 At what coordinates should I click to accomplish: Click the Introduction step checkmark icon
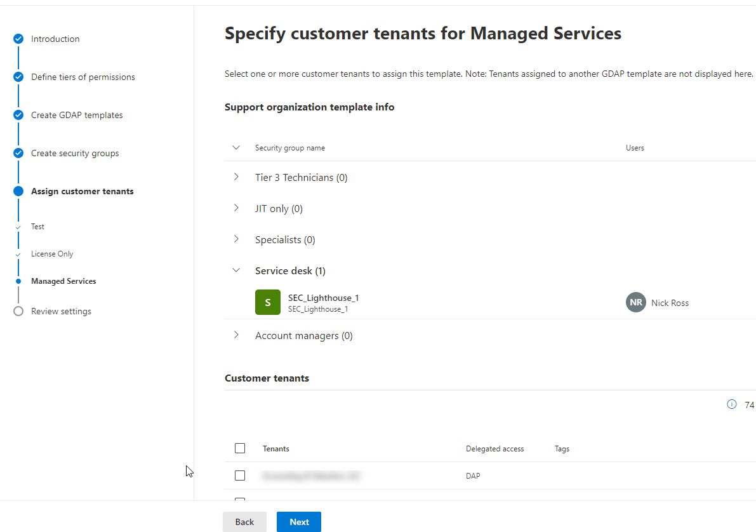point(18,39)
